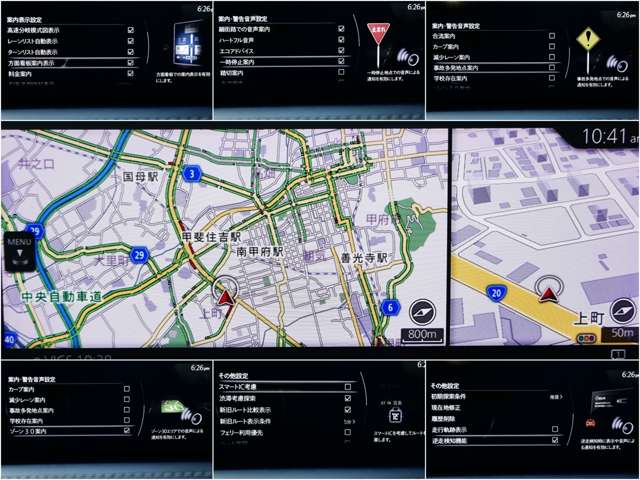
Task: Tap the route 6 shield marker
Action: click(x=390, y=307)
